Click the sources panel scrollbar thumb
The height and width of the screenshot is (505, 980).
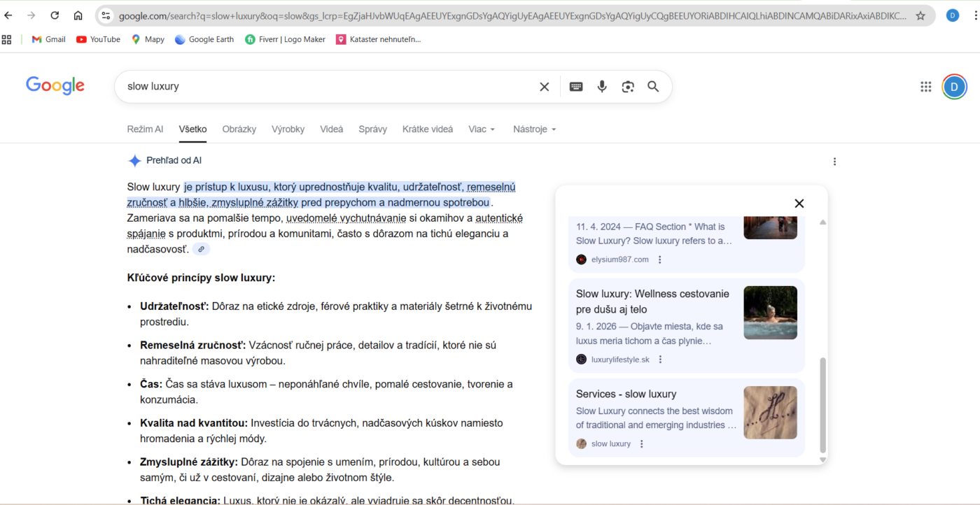822,404
